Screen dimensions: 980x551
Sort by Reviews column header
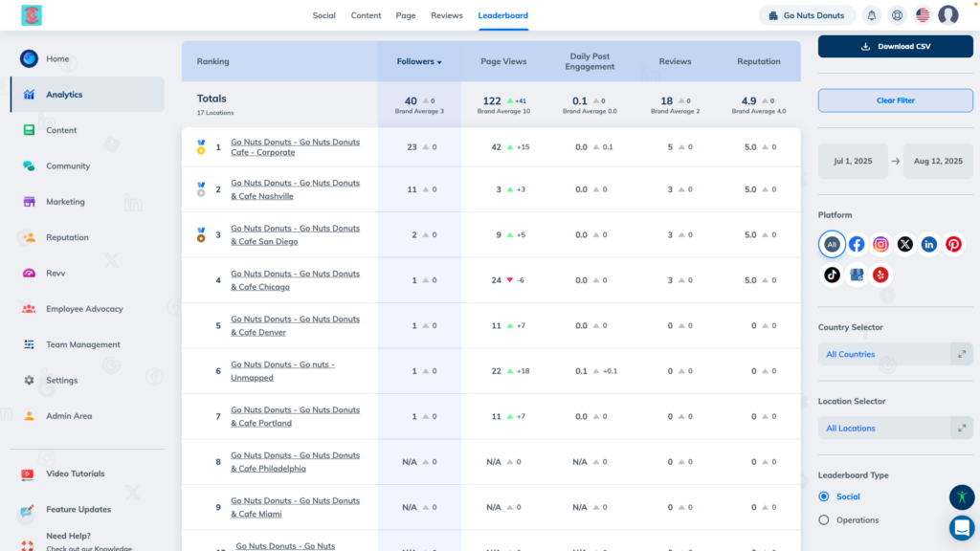(675, 62)
